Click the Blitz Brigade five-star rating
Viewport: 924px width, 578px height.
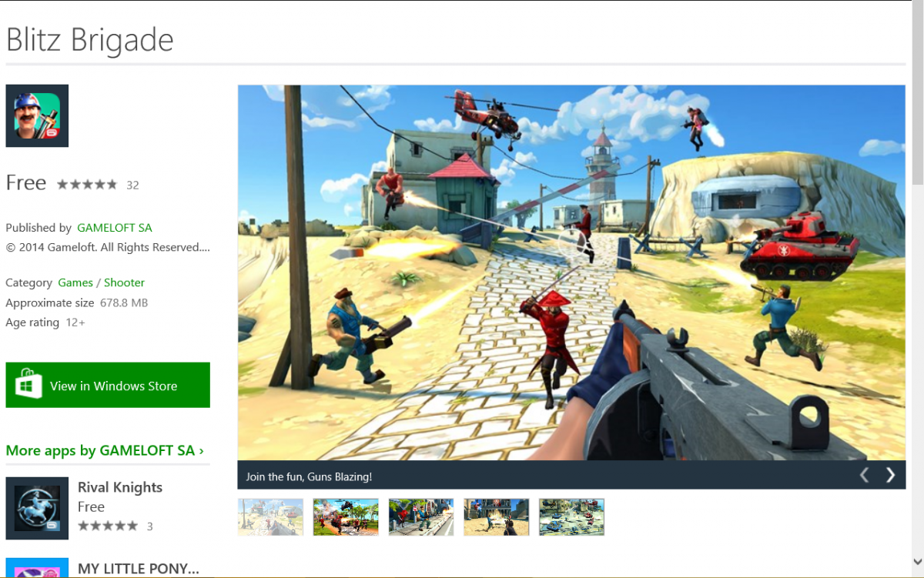tap(87, 185)
